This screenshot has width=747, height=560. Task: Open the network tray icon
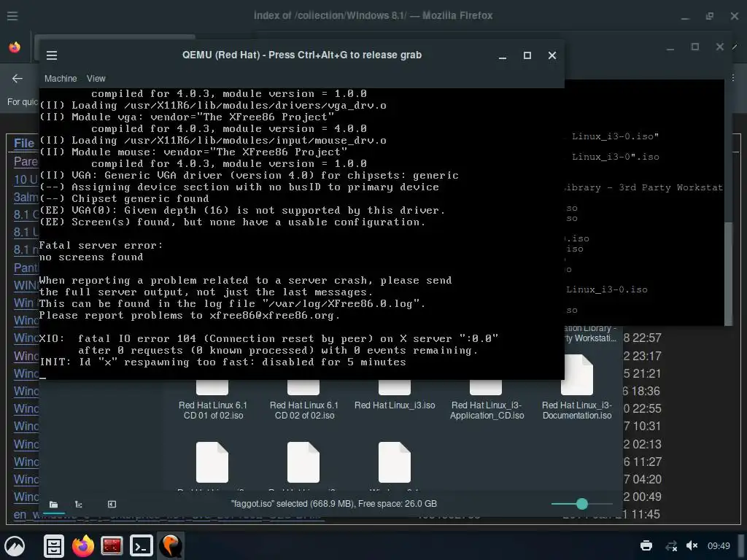671,545
